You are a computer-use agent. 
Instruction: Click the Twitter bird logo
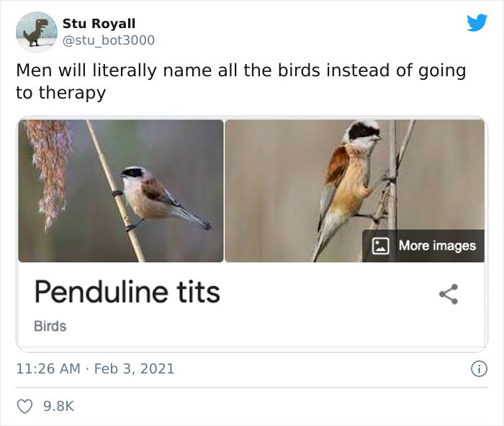pyautogui.click(x=477, y=23)
